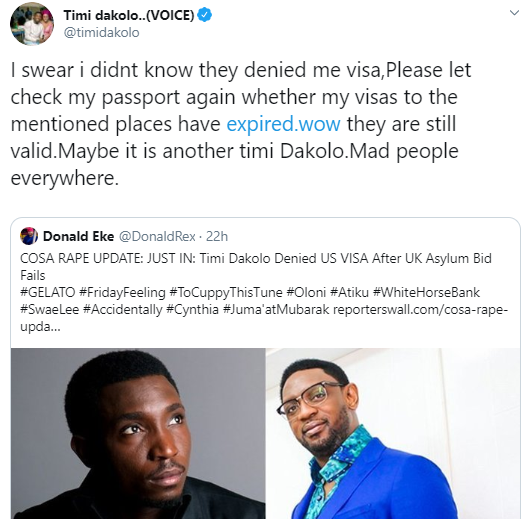Open the left photo of man in black
523x519 pixels.
click(x=138, y=433)
